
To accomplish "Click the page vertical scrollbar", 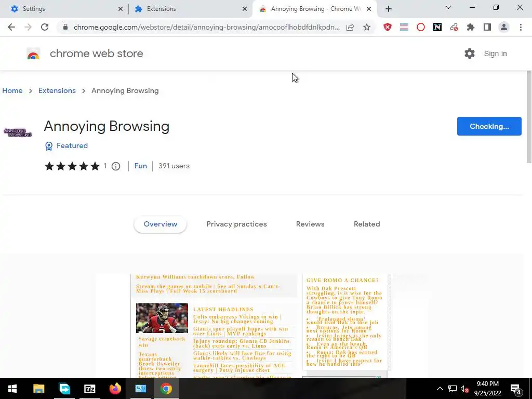I will click(x=528, y=116).
